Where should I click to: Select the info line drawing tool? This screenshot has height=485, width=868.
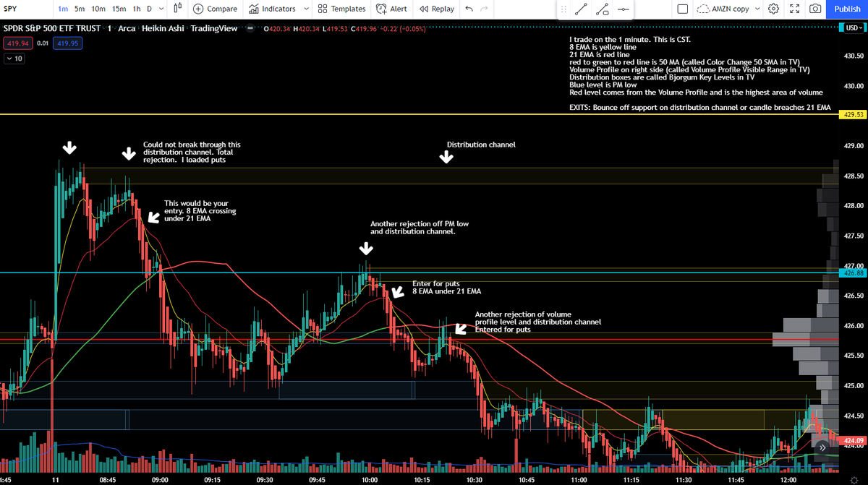tap(603, 9)
